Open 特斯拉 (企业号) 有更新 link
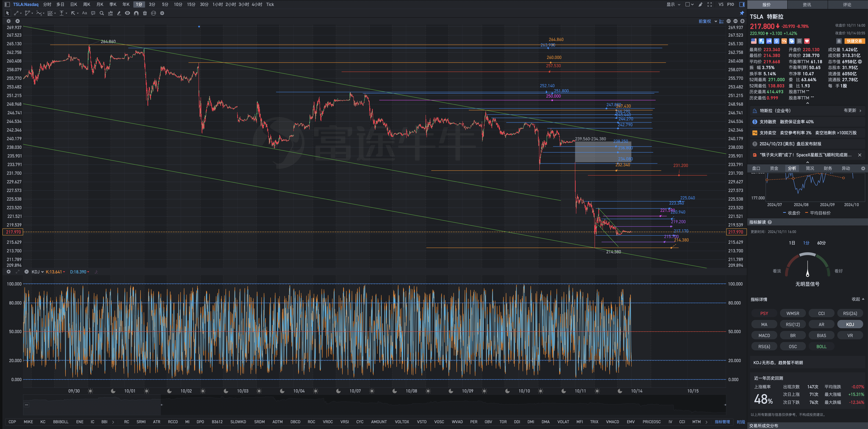Image resolution: width=868 pixels, height=429 pixels. point(807,111)
